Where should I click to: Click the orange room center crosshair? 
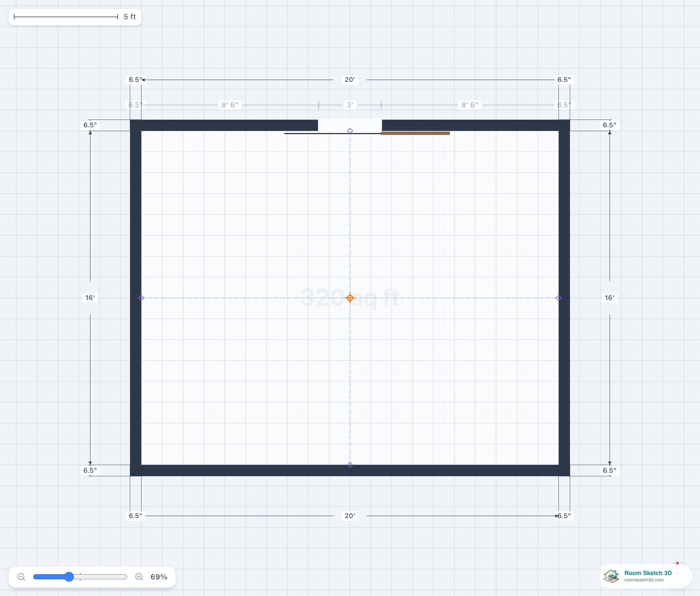point(350,298)
